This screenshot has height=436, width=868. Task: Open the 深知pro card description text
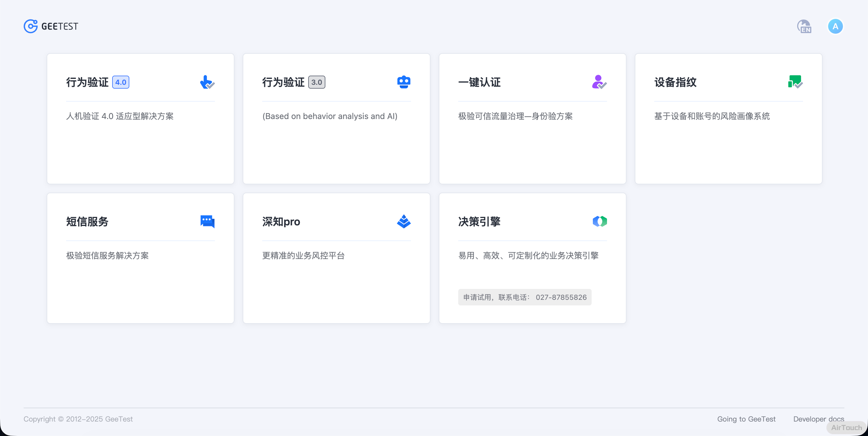(x=303, y=256)
